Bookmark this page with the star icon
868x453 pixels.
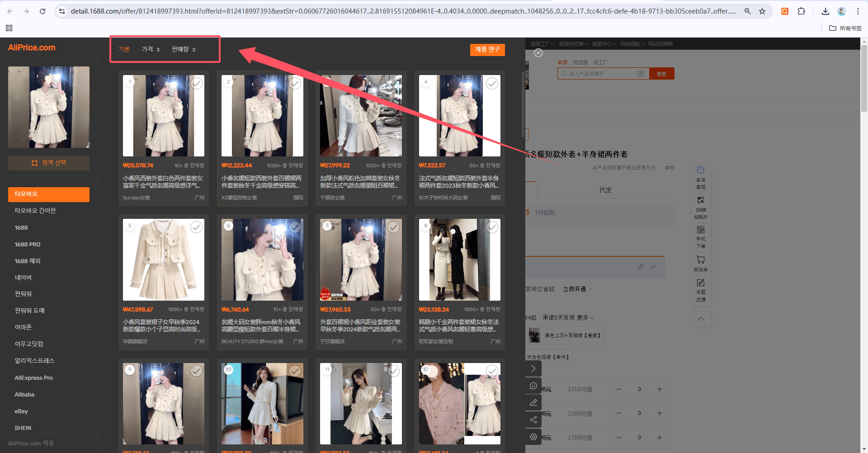pos(762,11)
